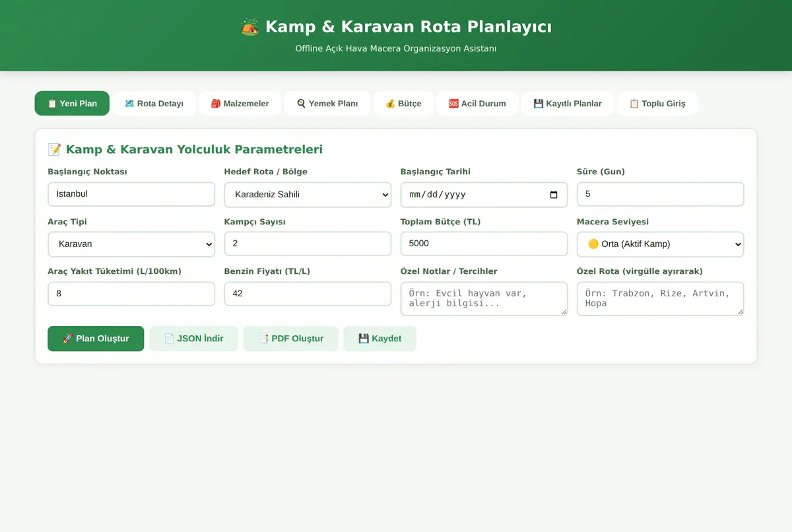The width and height of the screenshot is (792, 532).
Task: Download plan with JSON İndir
Action: (193, 339)
